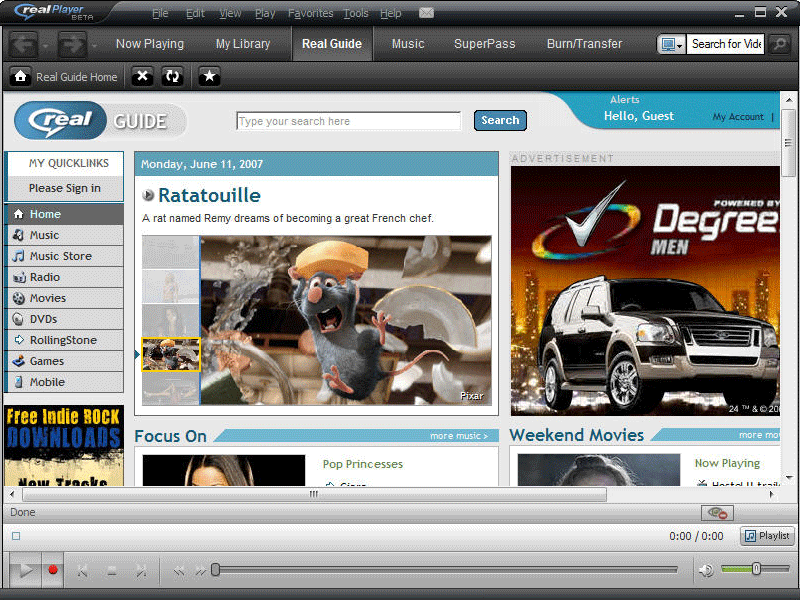Skip to the next clip
The width and height of the screenshot is (800, 600).
click(141, 571)
